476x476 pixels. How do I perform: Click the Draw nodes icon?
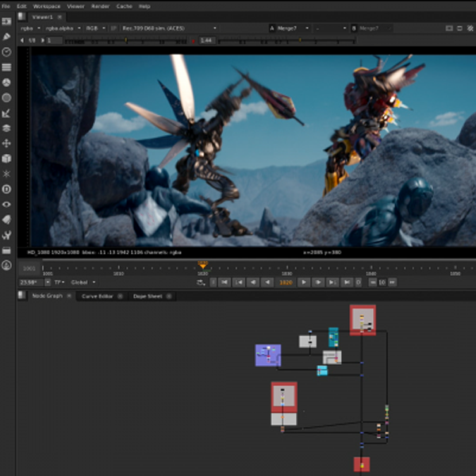pos(6,36)
